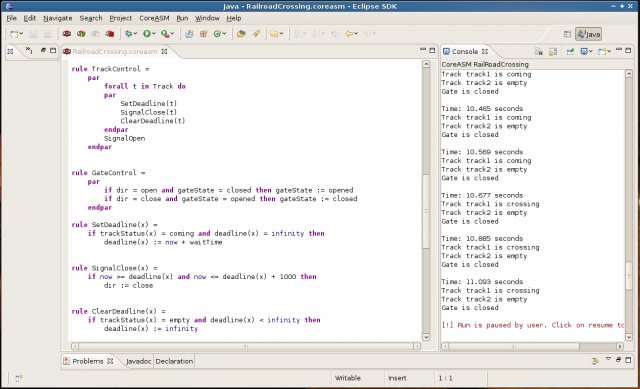Click the 'Writable' status bar entry
Image resolution: width=640 pixels, height=389 pixels.
click(x=347, y=378)
